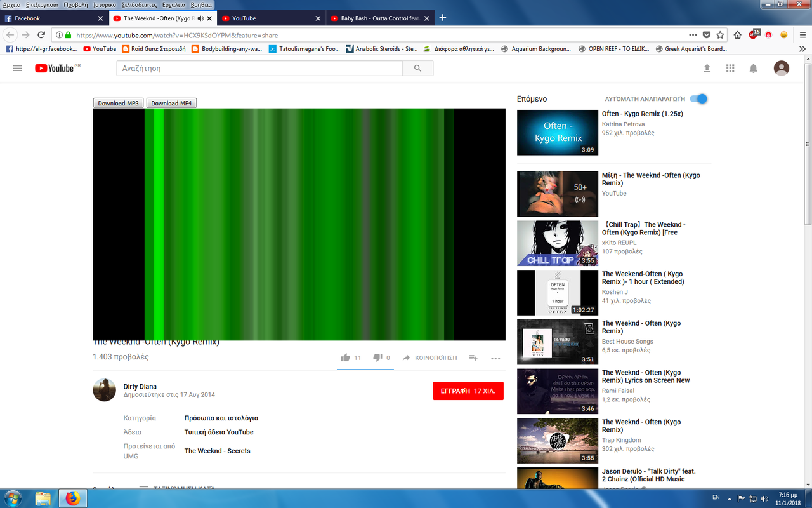Open the Προβολή menu
The image size is (812, 508).
point(76,4)
